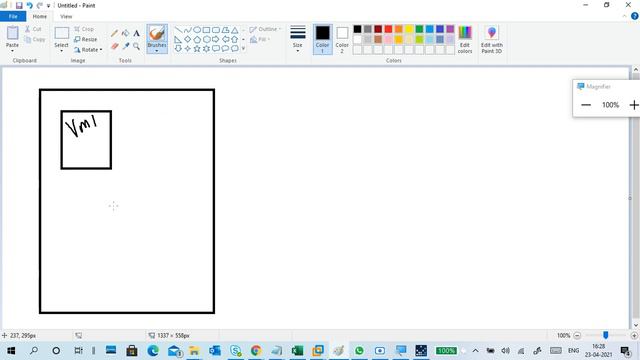Image resolution: width=640 pixels, height=360 pixels.
Task: Click Save icon in quick access toolbar
Action: pyautogui.click(x=19, y=5)
